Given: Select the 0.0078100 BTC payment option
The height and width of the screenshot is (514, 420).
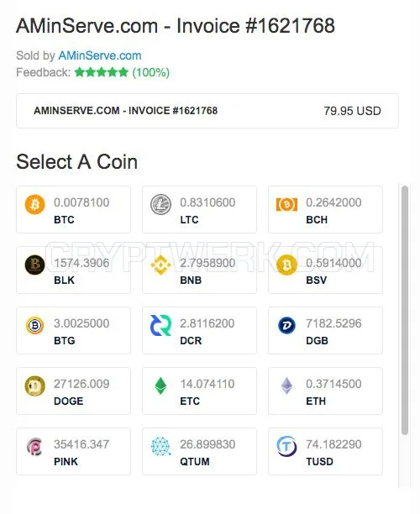Looking at the screenshot, I should tap(73, 209).
